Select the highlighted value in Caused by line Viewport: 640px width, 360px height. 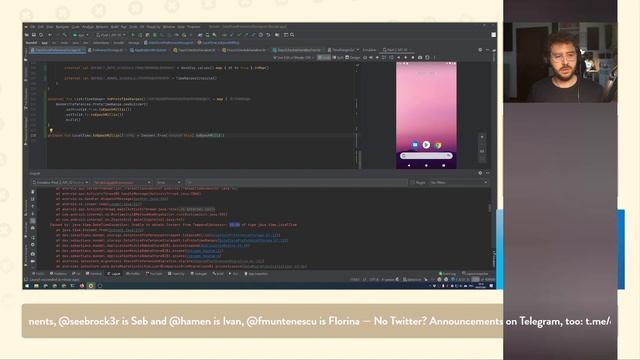[235, 224]
